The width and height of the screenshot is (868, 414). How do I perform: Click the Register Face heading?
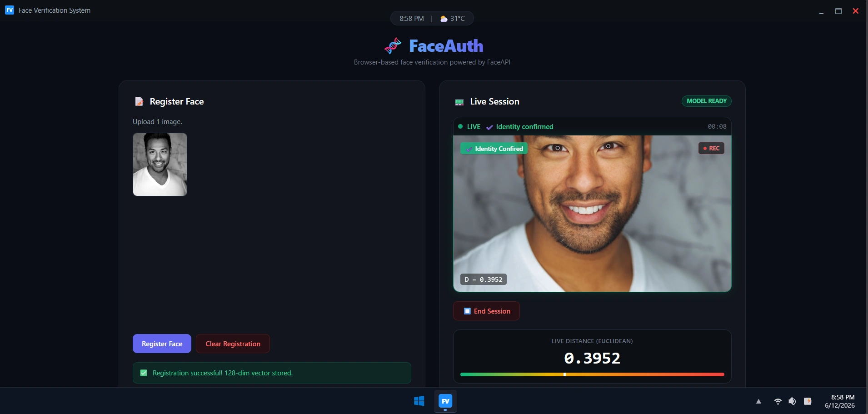[x=177, y=101]
